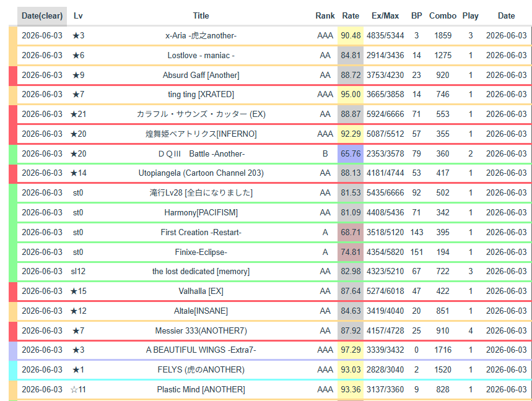Click combo value 1716
The height and width of the screenshot is (401, 532).
tap(443, 350)
